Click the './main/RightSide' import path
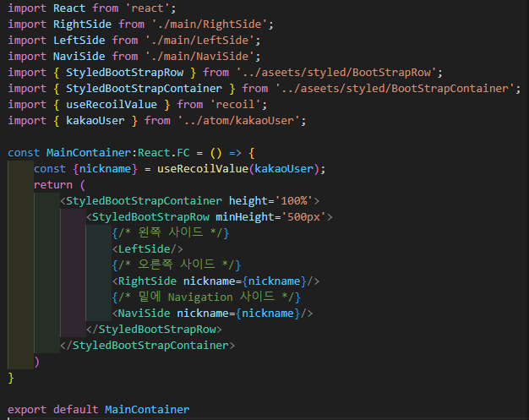This screenshot has width=529, height=420. 210,25
